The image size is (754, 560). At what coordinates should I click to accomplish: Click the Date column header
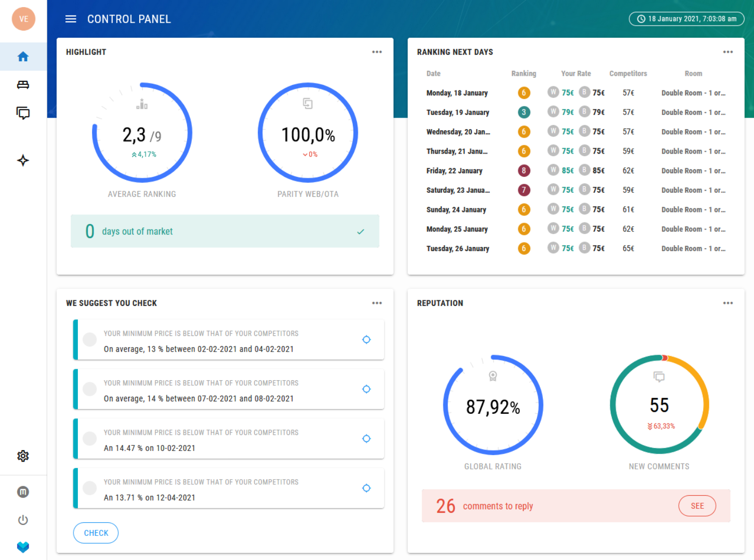coord(433,74)
